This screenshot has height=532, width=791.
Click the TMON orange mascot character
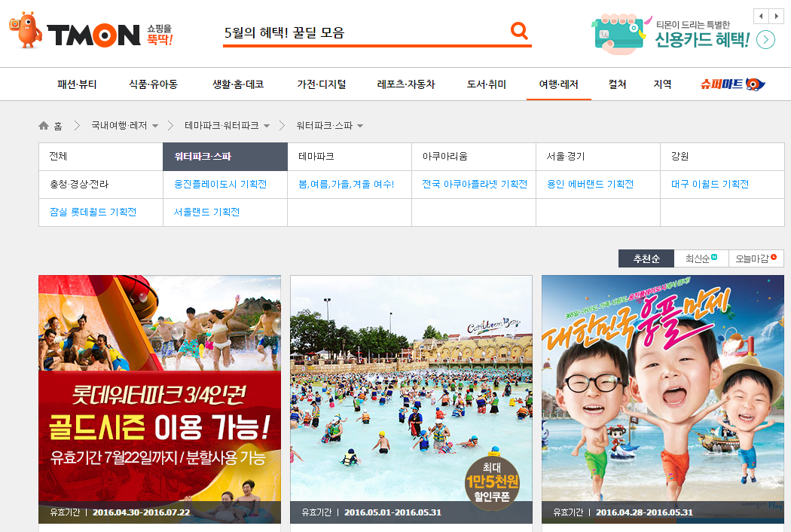coord(26,30)
